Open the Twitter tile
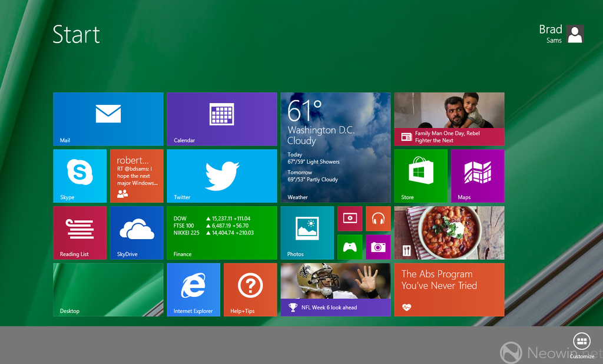The height and width of the screenshot is (364, 603). click(221, 176)
